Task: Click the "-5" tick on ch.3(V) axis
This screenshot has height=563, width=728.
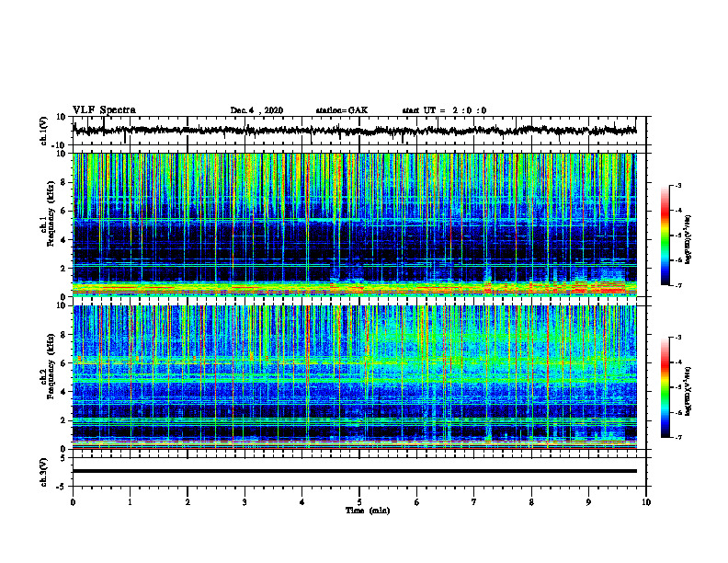Action: click(62, 487)
